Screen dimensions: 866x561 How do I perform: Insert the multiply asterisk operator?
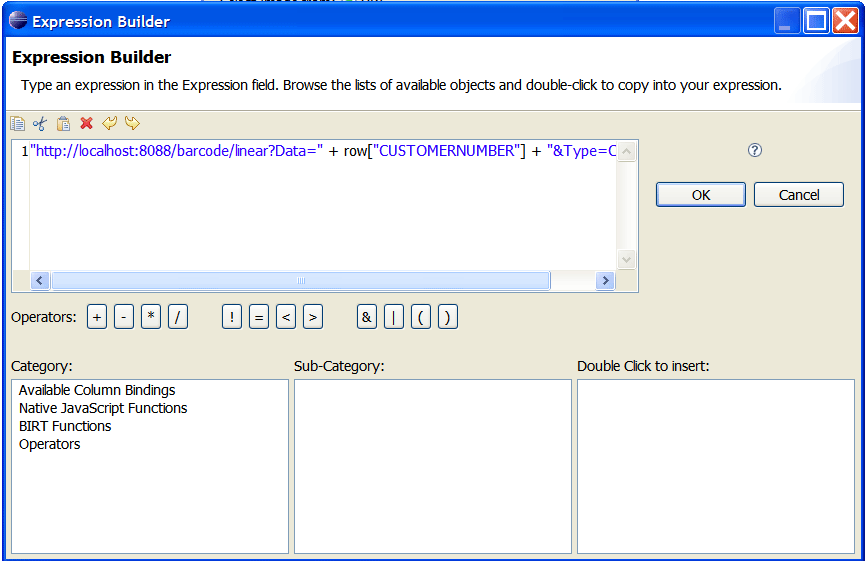151,317
